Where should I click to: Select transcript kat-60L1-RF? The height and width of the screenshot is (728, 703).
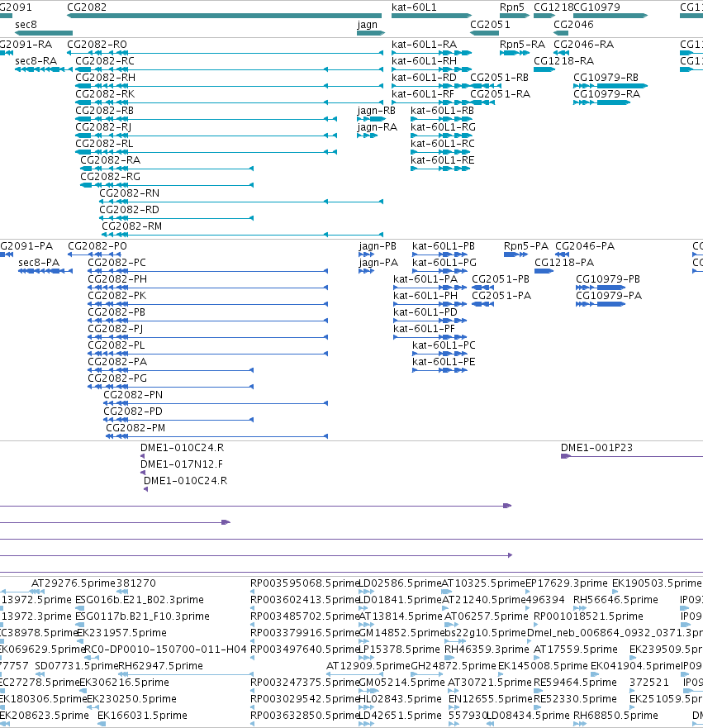coord(431,102)
